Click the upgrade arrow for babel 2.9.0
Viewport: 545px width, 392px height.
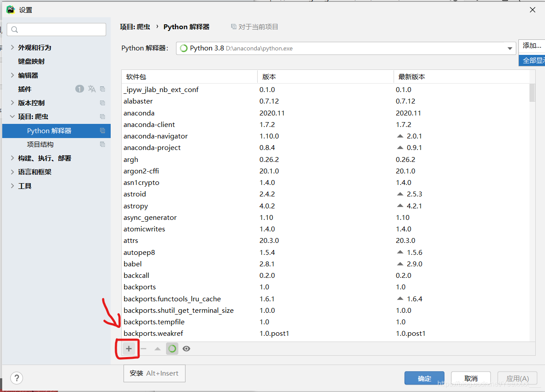click(400, 264)
